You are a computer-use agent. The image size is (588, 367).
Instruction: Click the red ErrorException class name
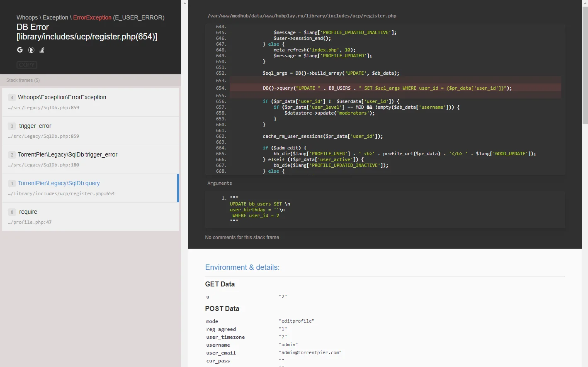point(92,17)
